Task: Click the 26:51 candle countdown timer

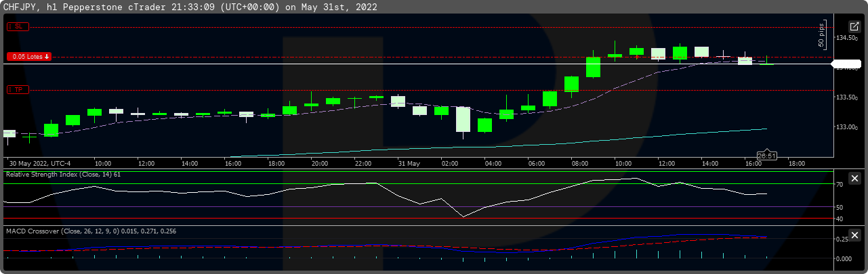Action: coord(766,156)
